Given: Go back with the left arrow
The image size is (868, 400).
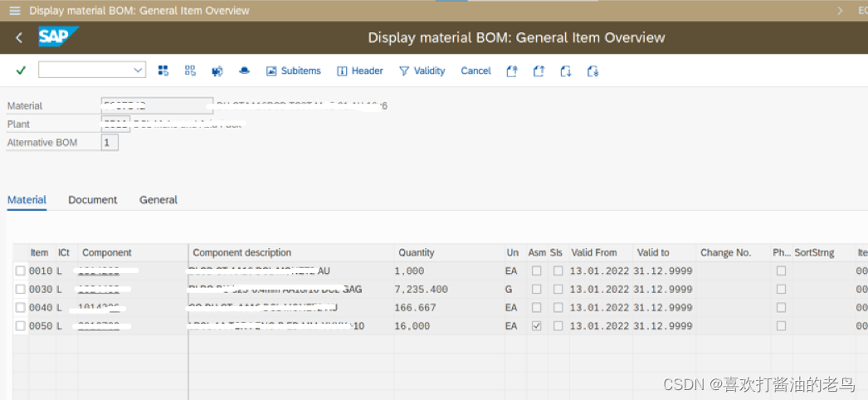Looking at the screenshot, I should click(19, 37).
